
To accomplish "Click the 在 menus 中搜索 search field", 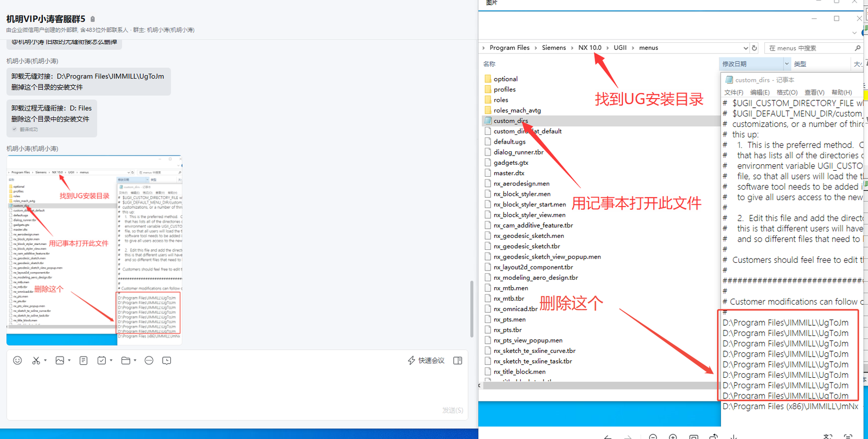I will (x=814, y=48).
